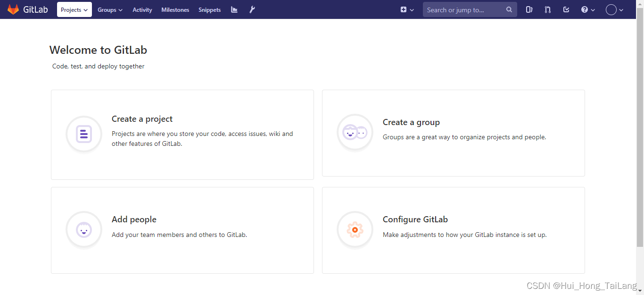Click the search magnifier icon
644x295 pixels.
(509, 9)
